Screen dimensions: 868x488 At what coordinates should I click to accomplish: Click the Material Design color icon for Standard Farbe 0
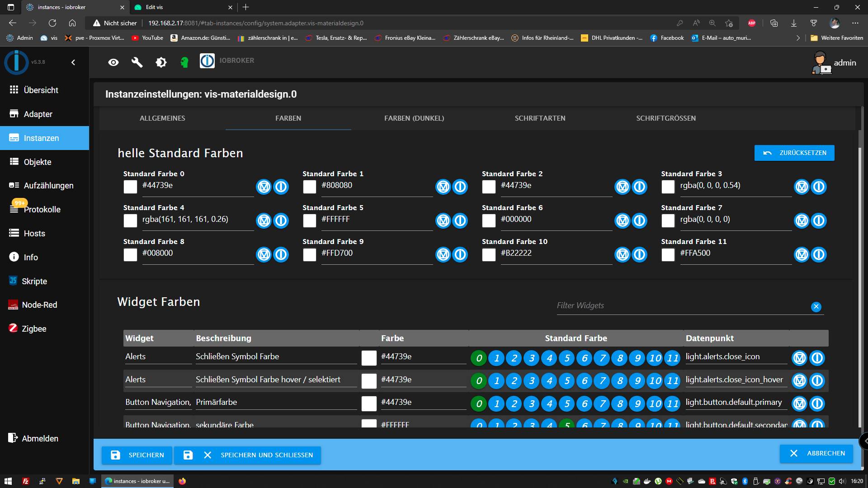pos(264,187)
